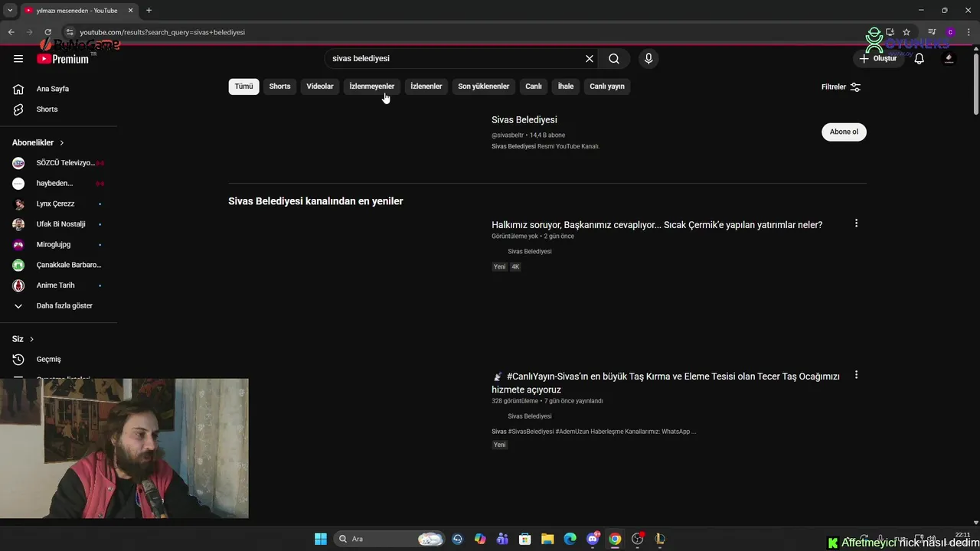980x551 pixels.
Task: Open the Ufak Bi Nostalji subscription
Action: coord(58,224)
